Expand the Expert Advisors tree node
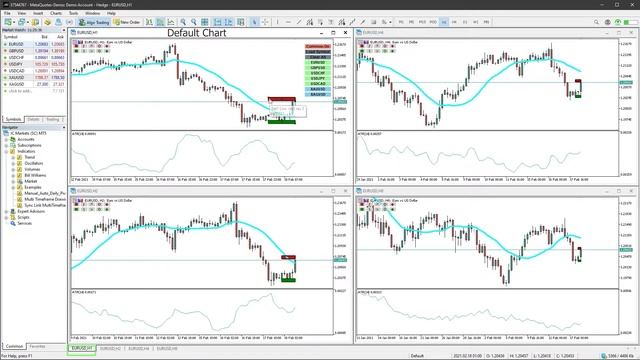 click(6, 211)
